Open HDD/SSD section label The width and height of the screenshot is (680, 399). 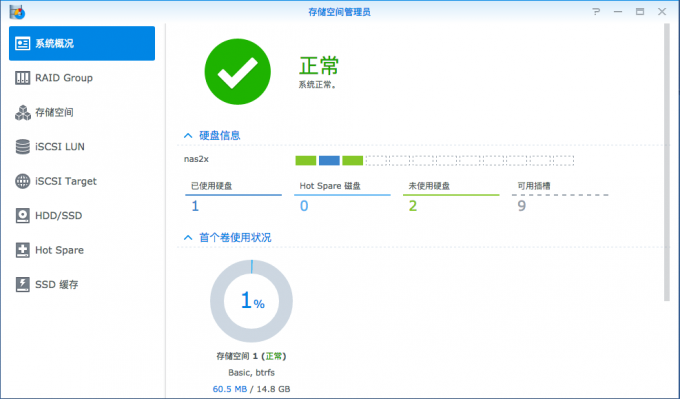[x=59, y=216]
